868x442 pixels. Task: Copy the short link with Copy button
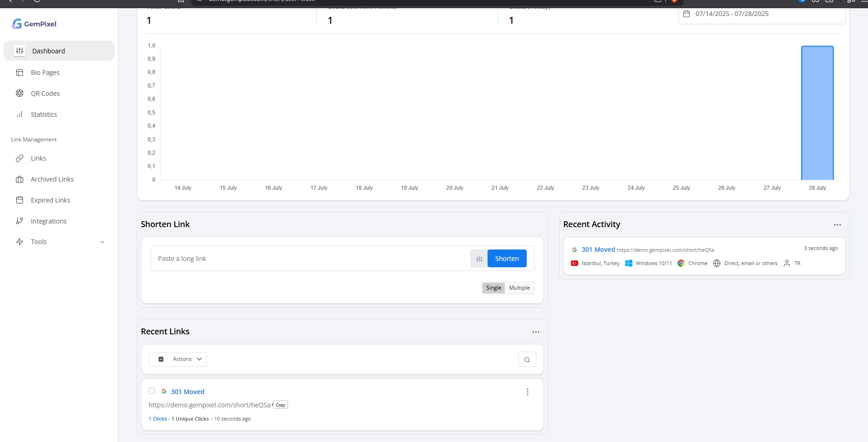[281, 405]
